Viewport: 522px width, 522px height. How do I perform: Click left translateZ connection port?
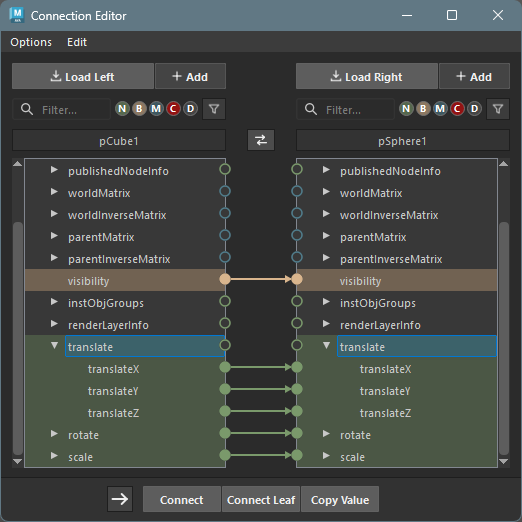225,411
